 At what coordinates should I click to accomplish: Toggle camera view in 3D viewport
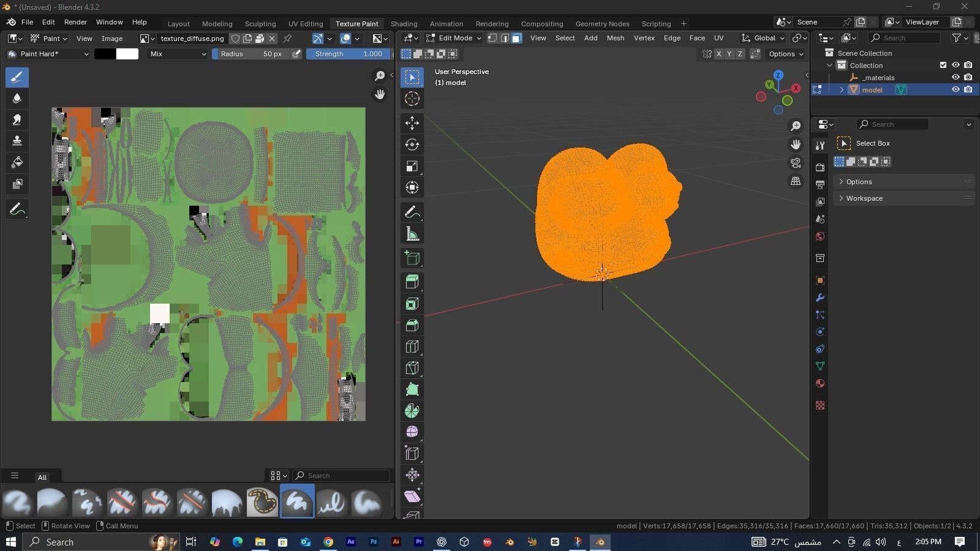(796, 163)
